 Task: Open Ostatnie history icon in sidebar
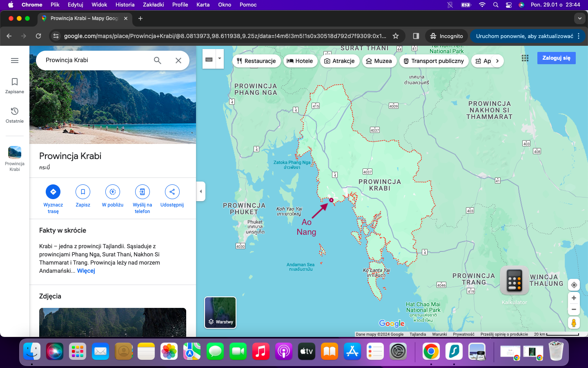(x=14, y=111)
